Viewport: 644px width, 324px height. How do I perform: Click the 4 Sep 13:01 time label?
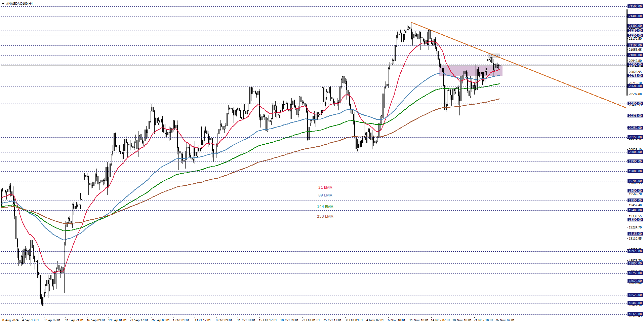click(31, 320)
